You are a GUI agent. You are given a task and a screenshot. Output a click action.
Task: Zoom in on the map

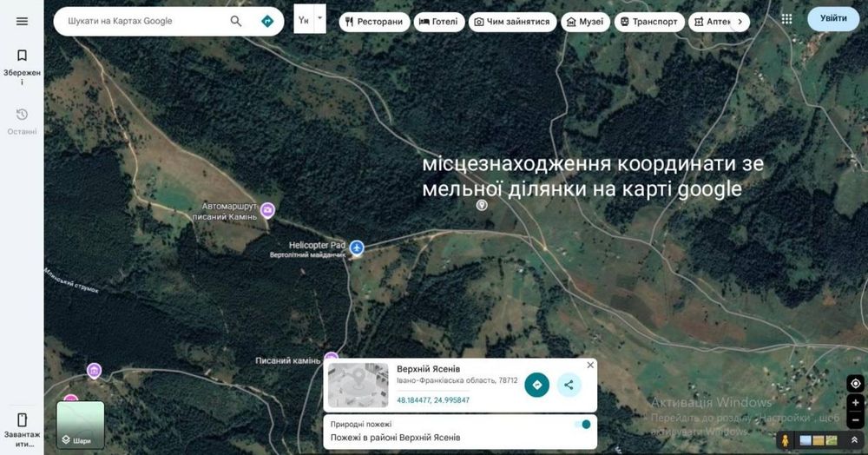(x=855, y=402)
